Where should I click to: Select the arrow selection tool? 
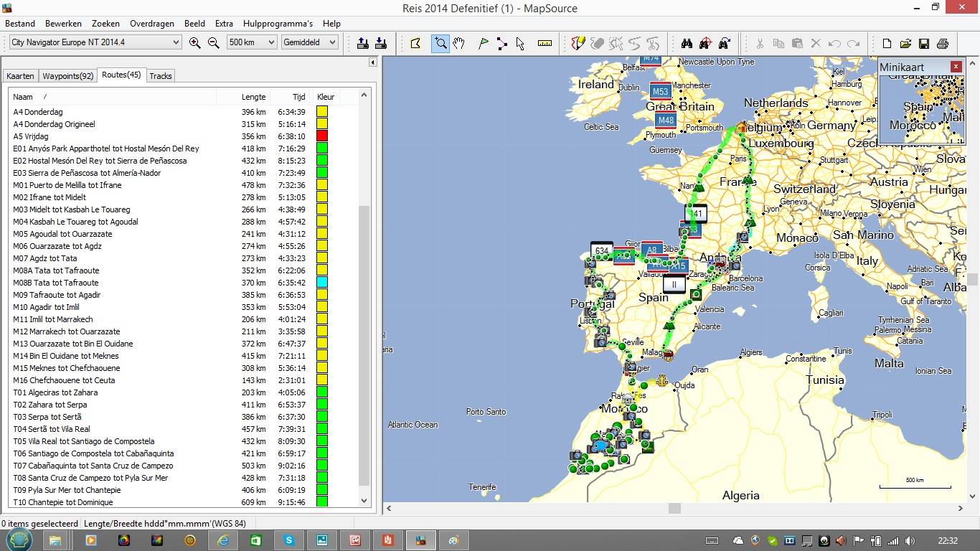click(x=520, y=44)
